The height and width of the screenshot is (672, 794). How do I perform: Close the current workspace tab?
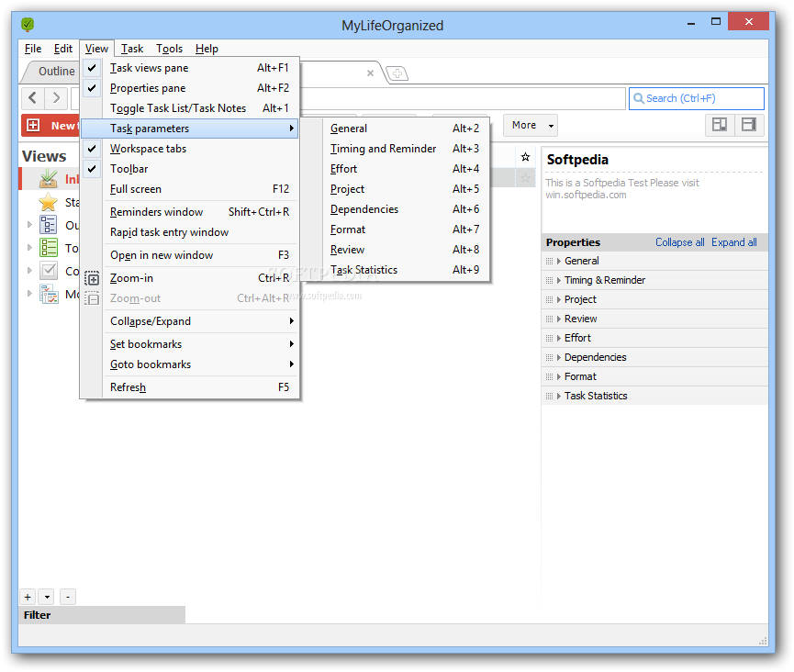370,73
